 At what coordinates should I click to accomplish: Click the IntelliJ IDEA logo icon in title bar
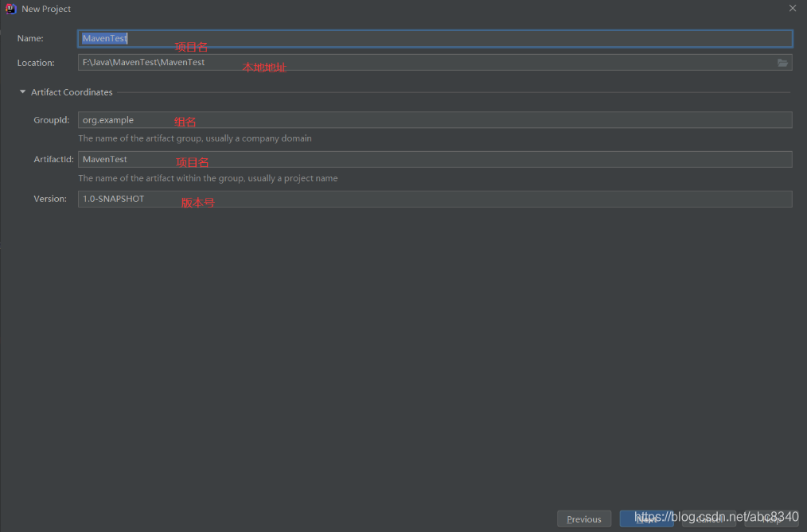point(11,9)
